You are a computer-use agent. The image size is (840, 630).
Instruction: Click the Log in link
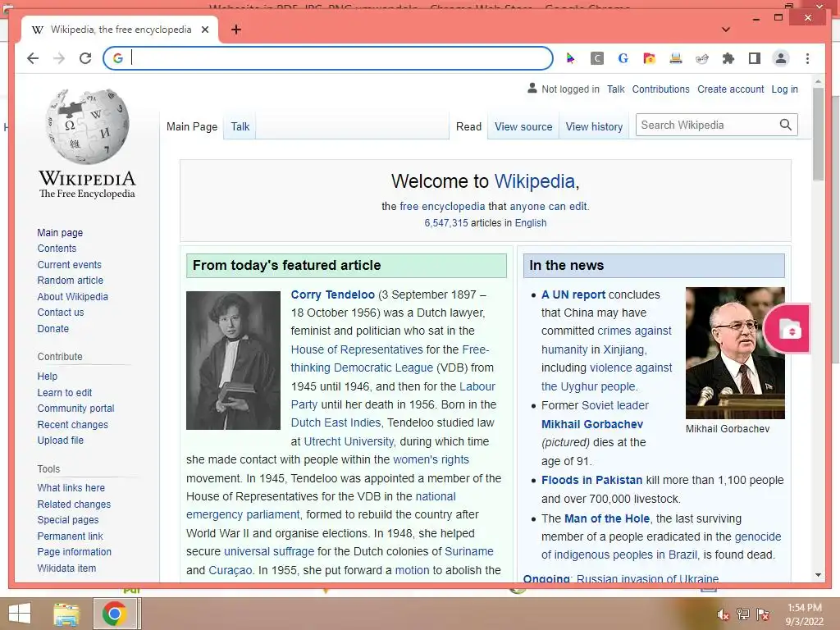(784, 89)
